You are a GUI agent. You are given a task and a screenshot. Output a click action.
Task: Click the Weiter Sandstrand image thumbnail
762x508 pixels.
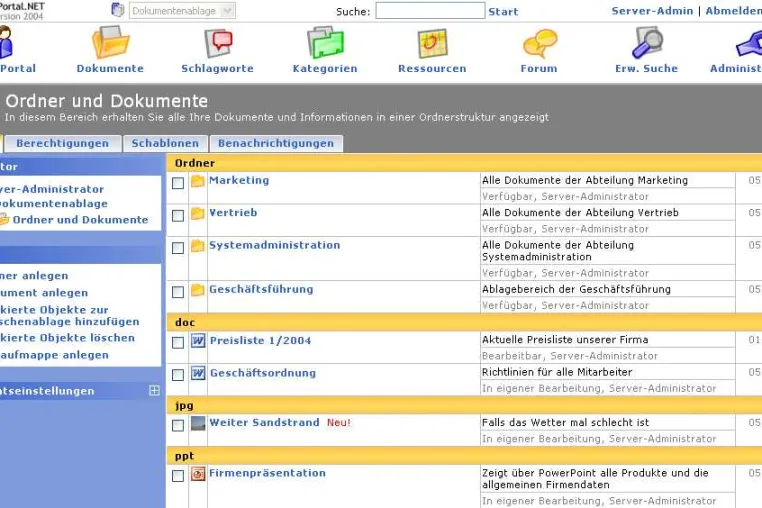[x=198, y=423]
